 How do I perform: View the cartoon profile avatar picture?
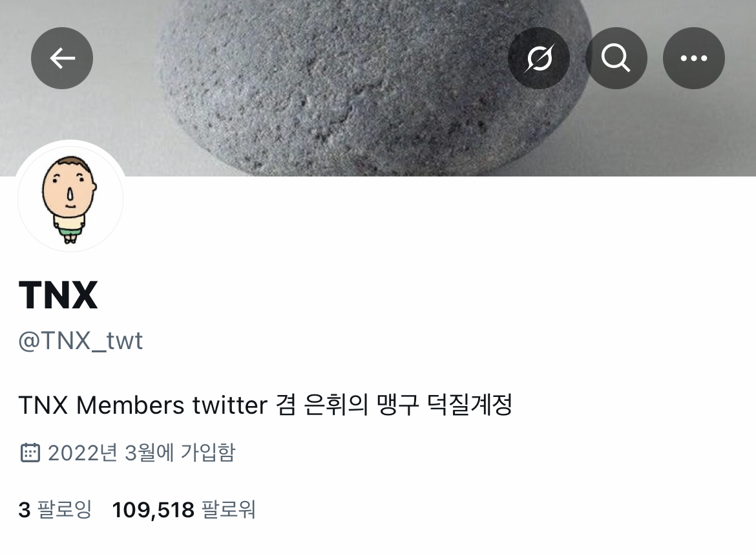coord(70,198)
